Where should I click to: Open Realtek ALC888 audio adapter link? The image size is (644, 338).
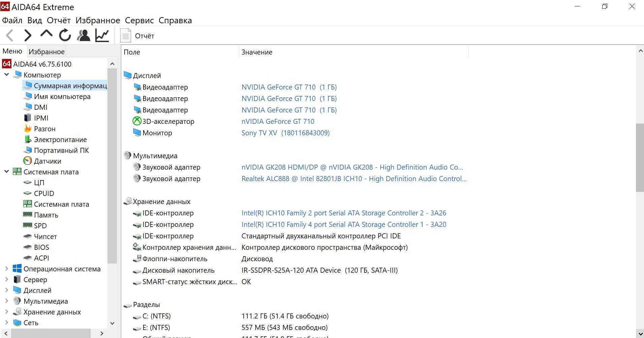(354, 179)
